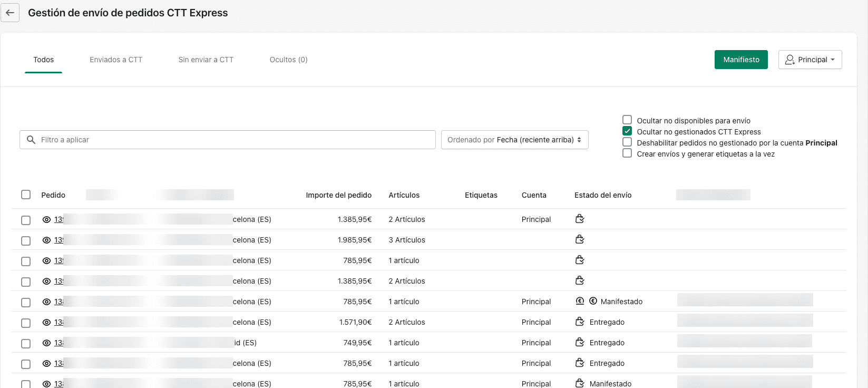868x388 pixels.
Task: Click eye icon on 785,95€ Entregado row
Action: pos(46,363)
